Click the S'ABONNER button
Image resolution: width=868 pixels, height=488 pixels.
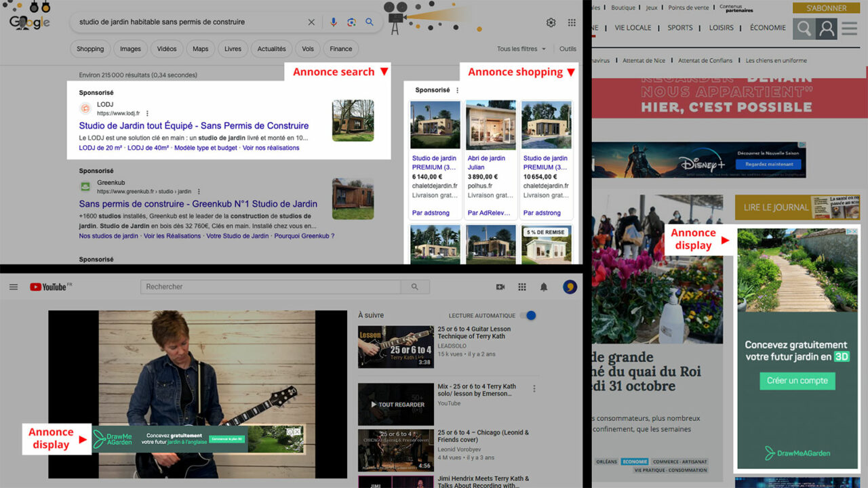click(826, 7)
